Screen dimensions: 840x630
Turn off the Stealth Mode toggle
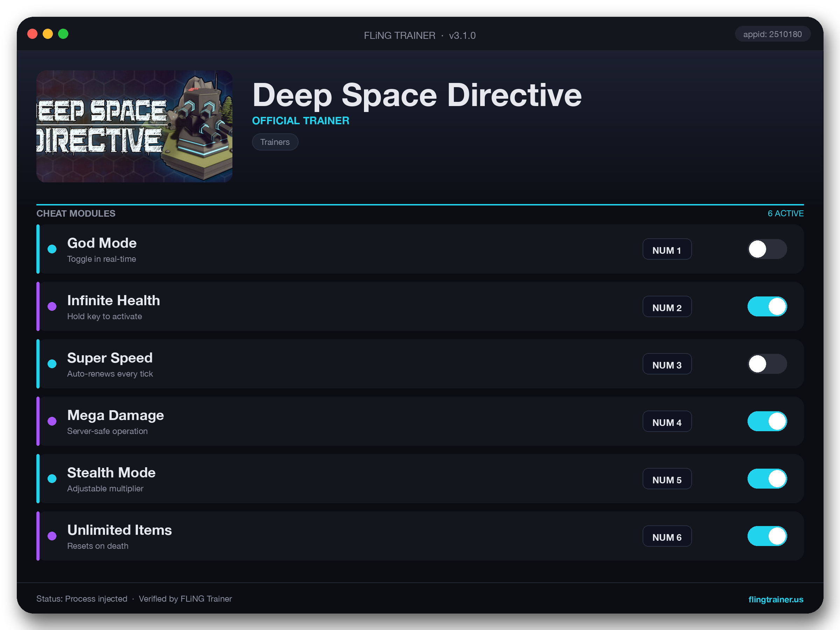(767, 478)
